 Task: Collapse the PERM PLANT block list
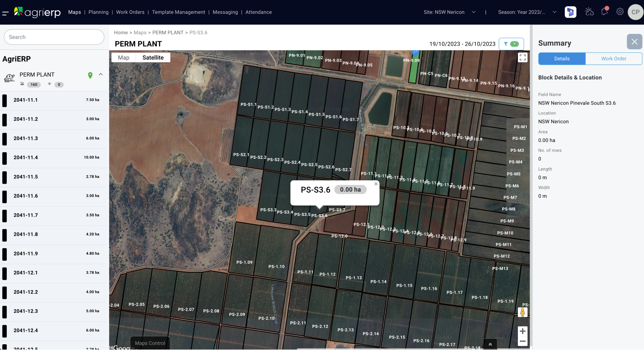(x=101, y=74)
